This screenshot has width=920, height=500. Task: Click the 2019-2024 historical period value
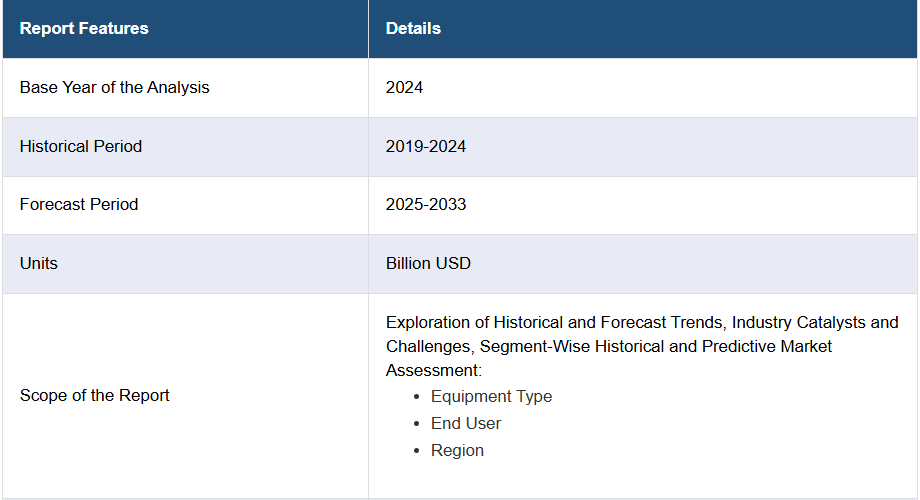(426, 146)
